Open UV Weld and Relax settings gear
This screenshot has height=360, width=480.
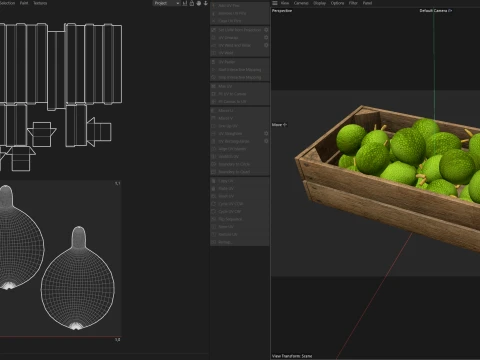pyautogui.click(x=266, y=45)
